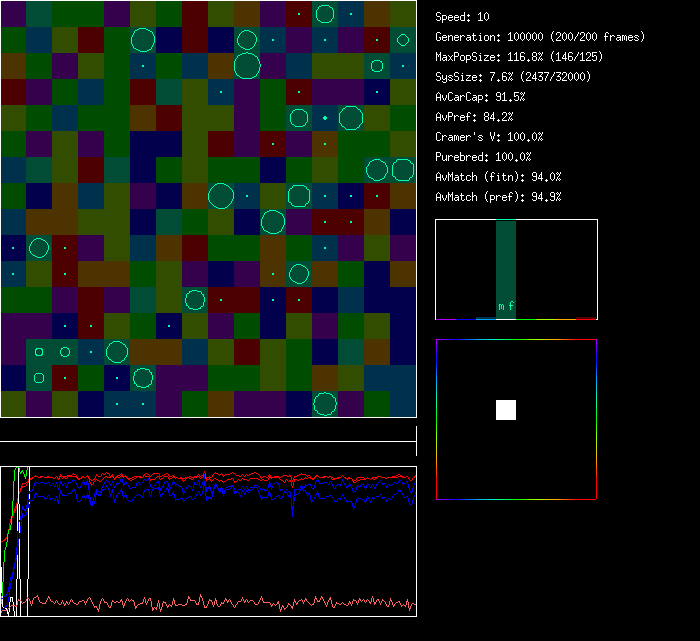Click the AvMatch (pref) statistic

click(498, 197)
